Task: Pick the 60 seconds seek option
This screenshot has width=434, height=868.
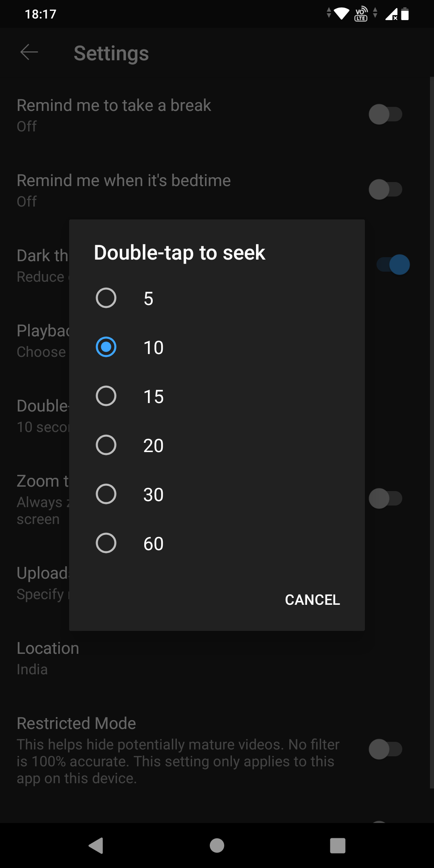Action: [x=106, y=543]
